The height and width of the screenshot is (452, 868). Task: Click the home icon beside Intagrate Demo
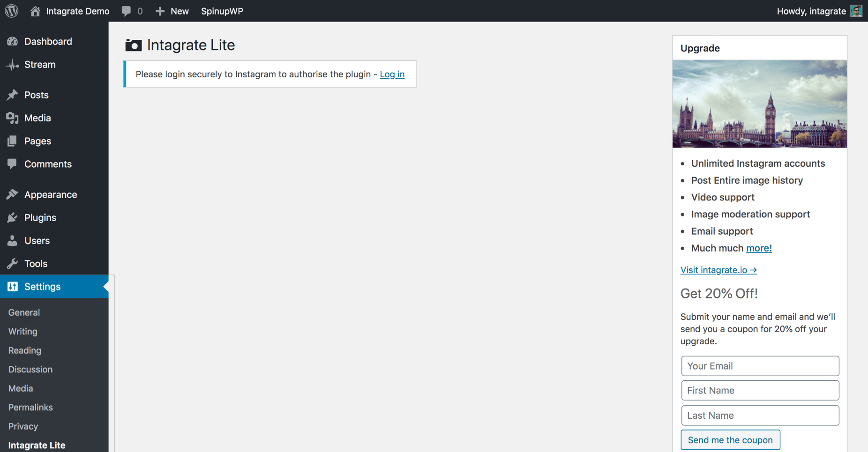pos(35,11)
